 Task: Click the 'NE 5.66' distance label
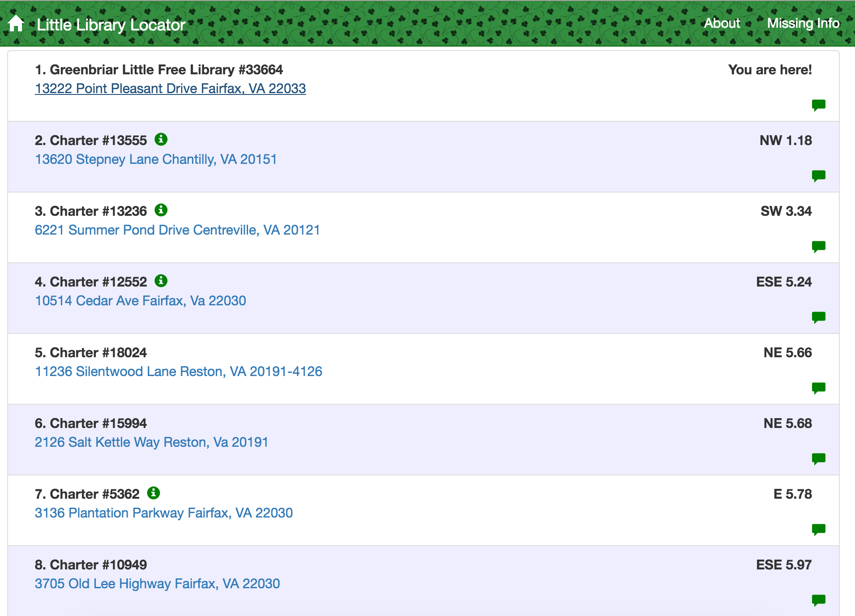(x=787, y=353)
